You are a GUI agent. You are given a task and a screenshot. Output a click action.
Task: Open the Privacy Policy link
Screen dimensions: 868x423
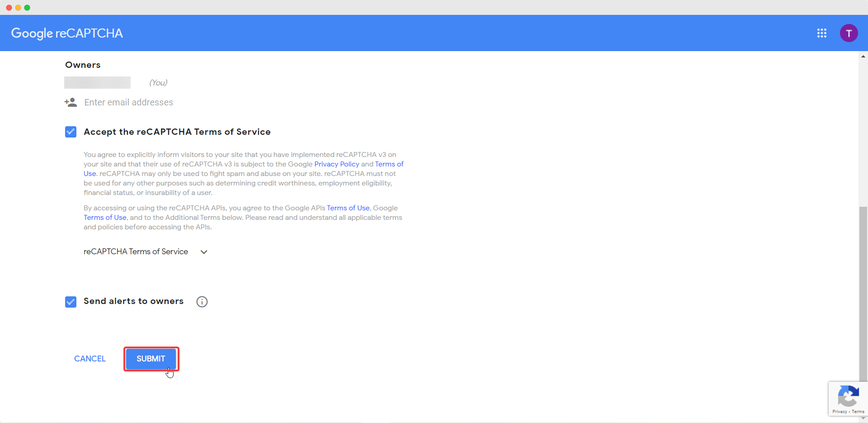pyautogui.click(x=336, y=164)
